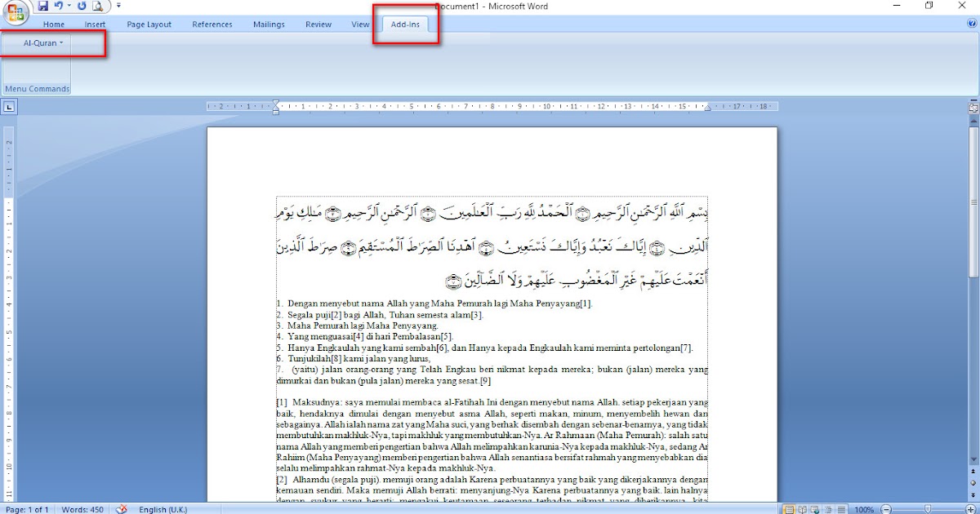
Task: Click line '6. Tunjukilah[8] kami jalan yang lurus,'
Action: tap(354, 358)
